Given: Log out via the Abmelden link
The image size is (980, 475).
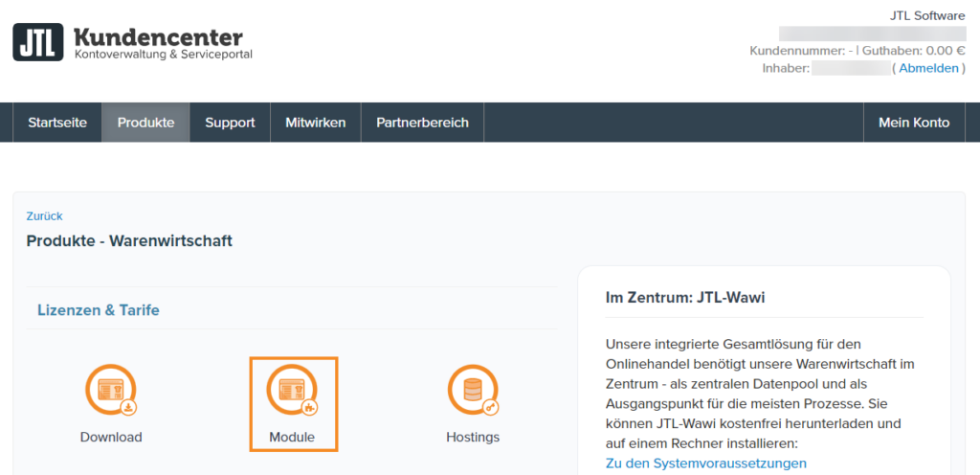Looking at the screenshot, I should point(928,68).
